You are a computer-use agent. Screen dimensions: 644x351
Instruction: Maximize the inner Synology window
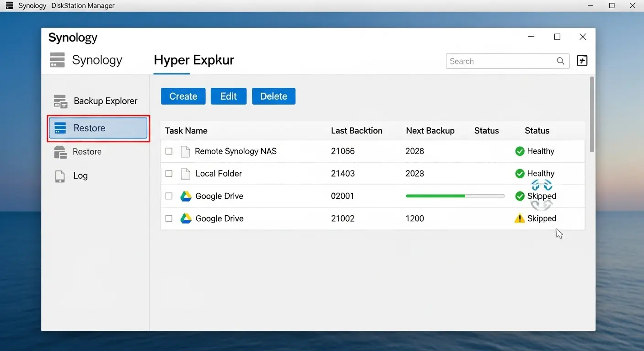(557, 37)
